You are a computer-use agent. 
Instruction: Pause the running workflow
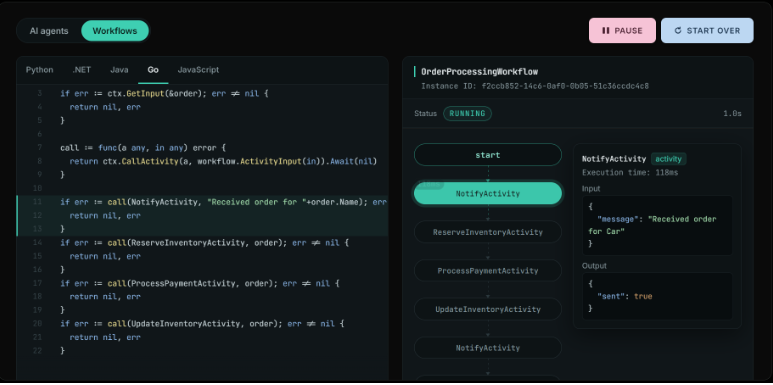(622, 31)
